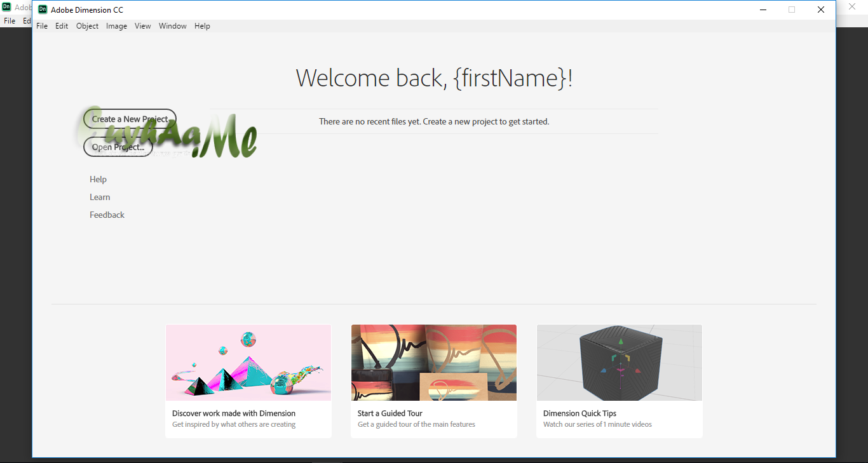This screenshot has height=463, width=868.
Task: Click 'Dimension Quick Tips' title
Action: [x=580, y=413]
